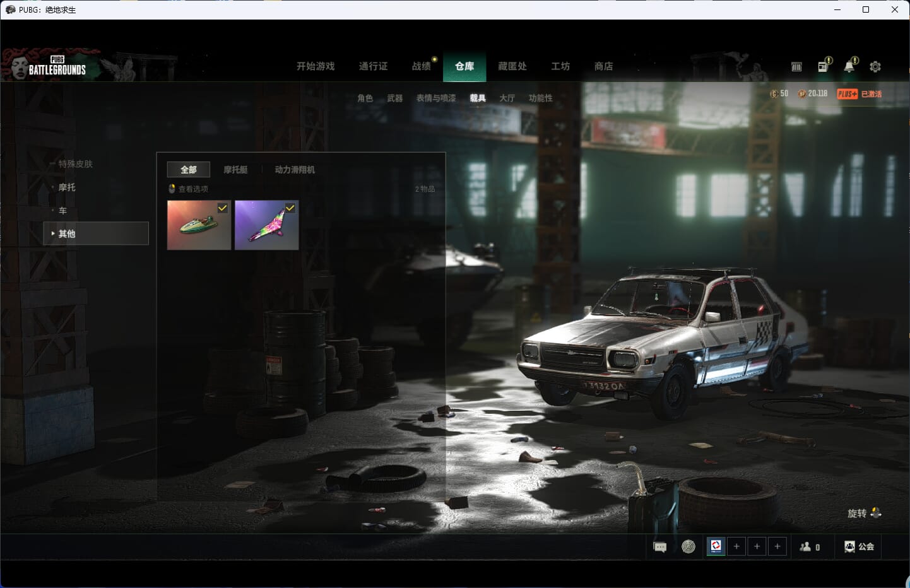Viewport: 910px width, 588px height.
Task: Click the 查看选项 view options label
Action: pos(193,189)
